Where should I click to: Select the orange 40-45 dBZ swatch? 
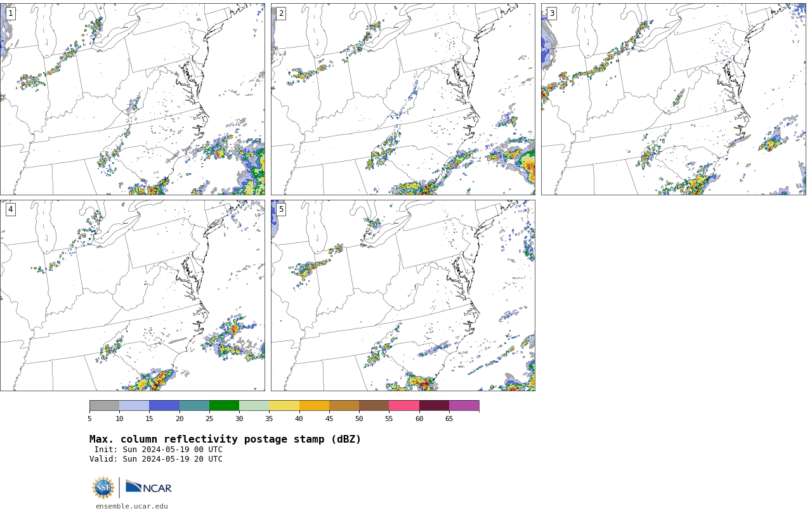(x=314, y=406)
